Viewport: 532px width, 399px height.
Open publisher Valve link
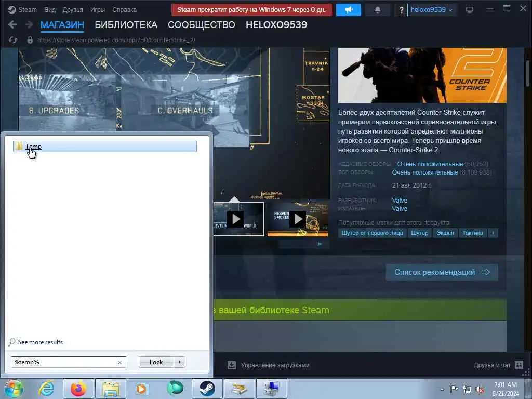pos(400,209)
